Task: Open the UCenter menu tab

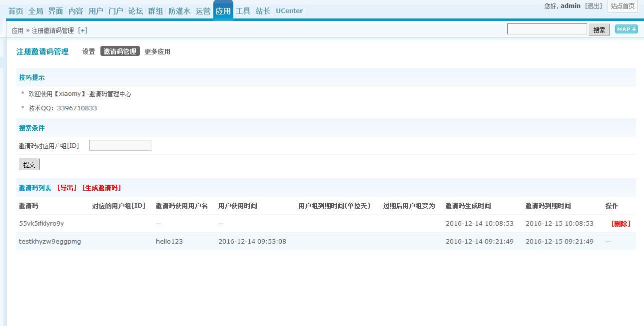Action: coord(289,11)
